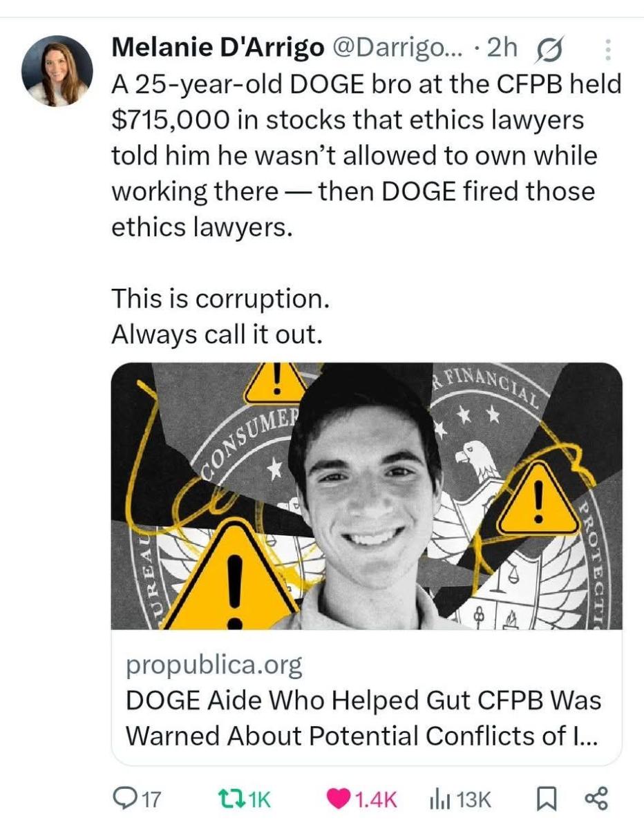The image size is (644, 829).
Task: Toggle the pink heart like icon
Action: (338, 800)
